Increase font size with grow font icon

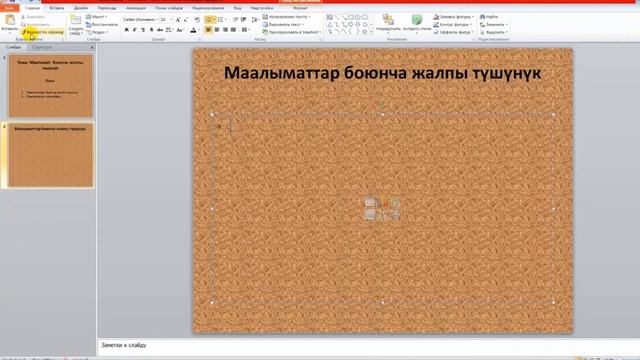[178, 20]
